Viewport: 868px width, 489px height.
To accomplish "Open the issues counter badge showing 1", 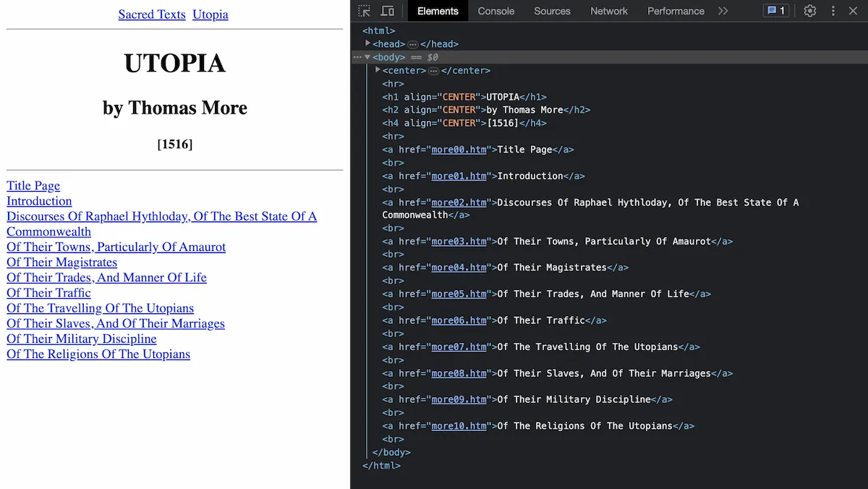I will coord(776,11).
